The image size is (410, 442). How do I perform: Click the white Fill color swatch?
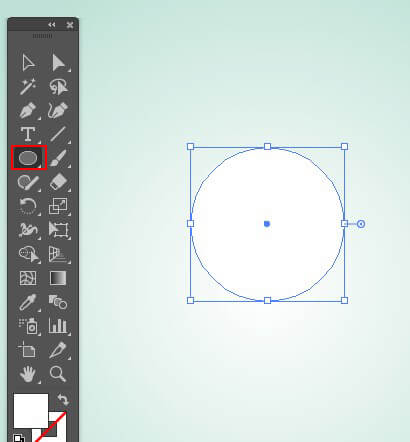(x=31, y=411)
